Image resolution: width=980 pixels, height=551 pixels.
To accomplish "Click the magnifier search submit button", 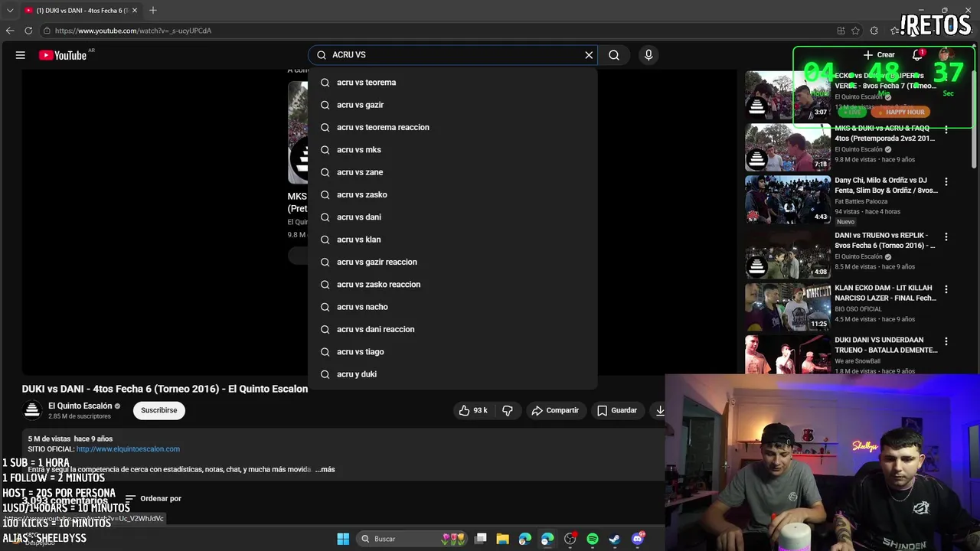I will point(614,55).
